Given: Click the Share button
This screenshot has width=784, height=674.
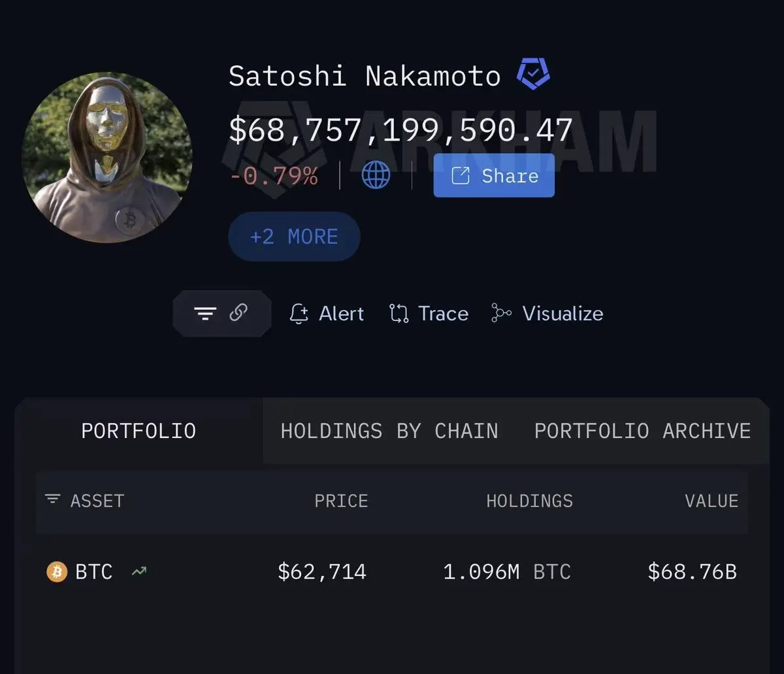Looking at the screenshot, I should click(494, 175).
